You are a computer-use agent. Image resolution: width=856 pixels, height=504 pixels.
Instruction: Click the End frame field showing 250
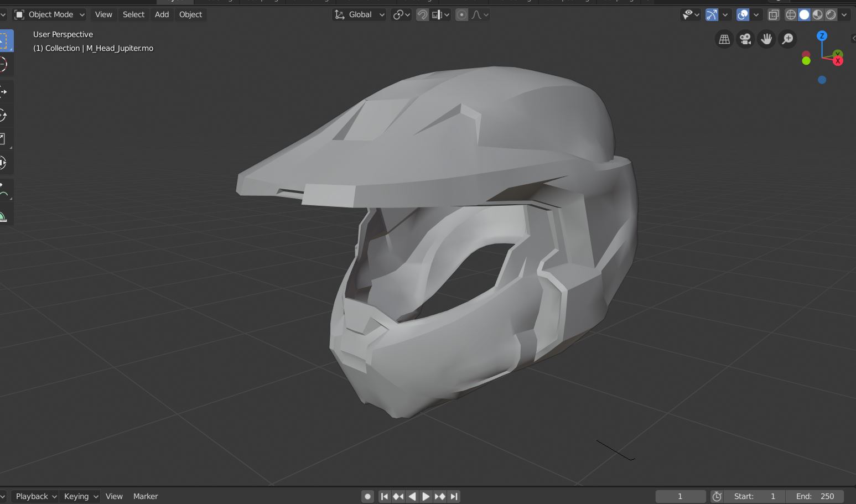pos(815,496)
